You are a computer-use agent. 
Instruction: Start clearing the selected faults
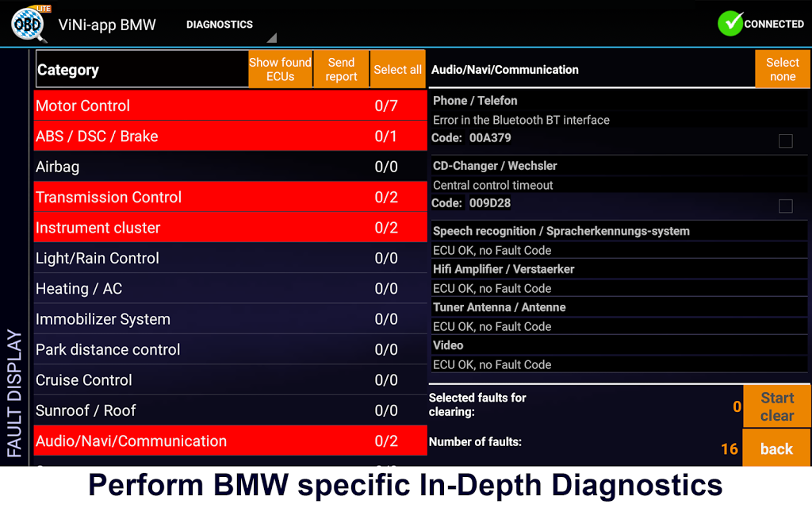point(776,406)
